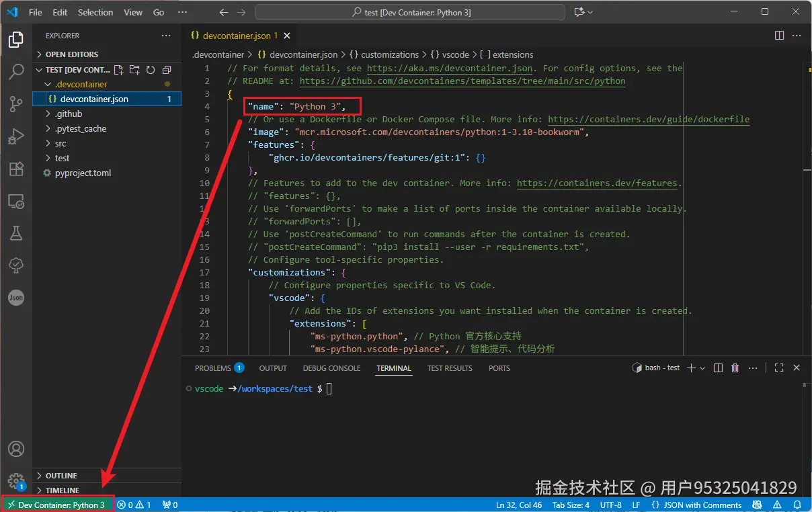Open the containers.dev/features link
The image size is (812, 512).
tap(597, 183)
